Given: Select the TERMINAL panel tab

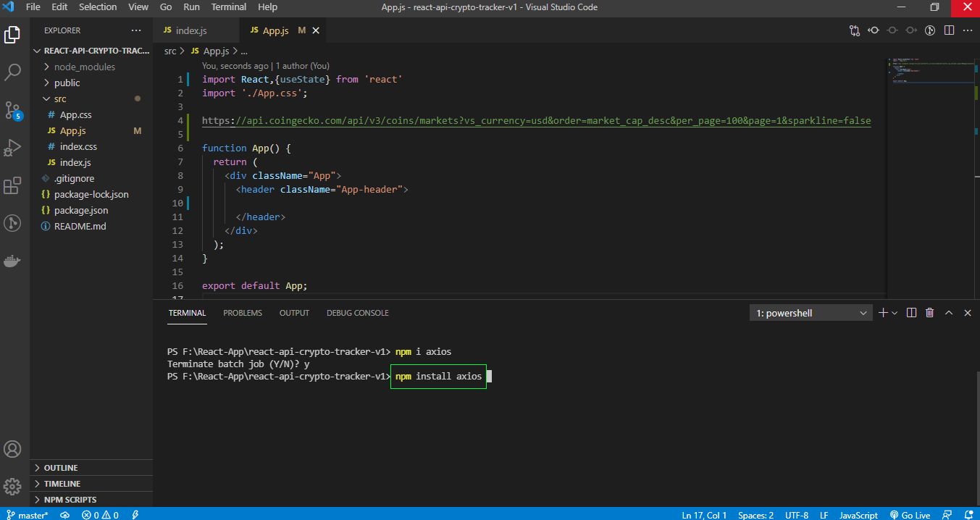Looking at the screenshot, I should [x=187, y=313].
